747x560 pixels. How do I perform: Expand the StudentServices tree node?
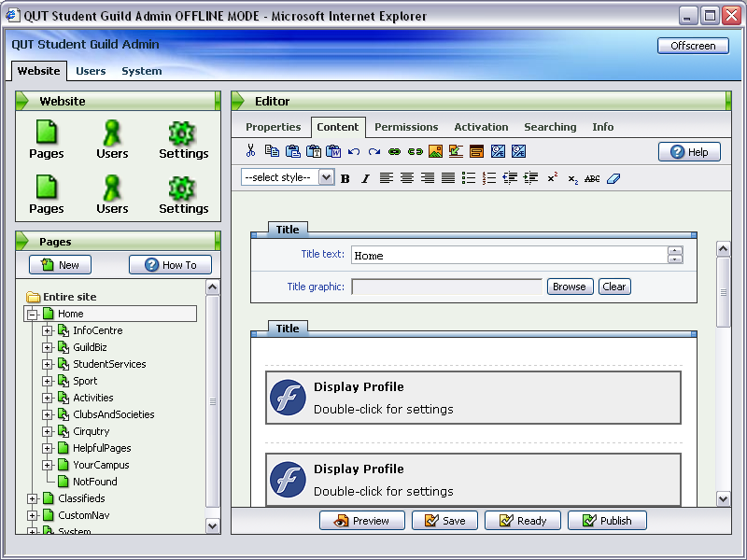[x=48, y=365]
